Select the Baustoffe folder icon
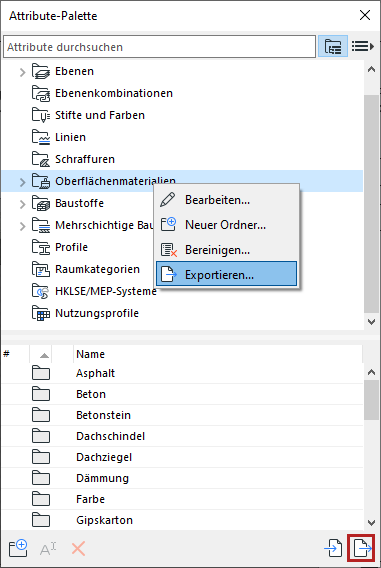This screenshot has width=381, height=568. click(41, 203)
